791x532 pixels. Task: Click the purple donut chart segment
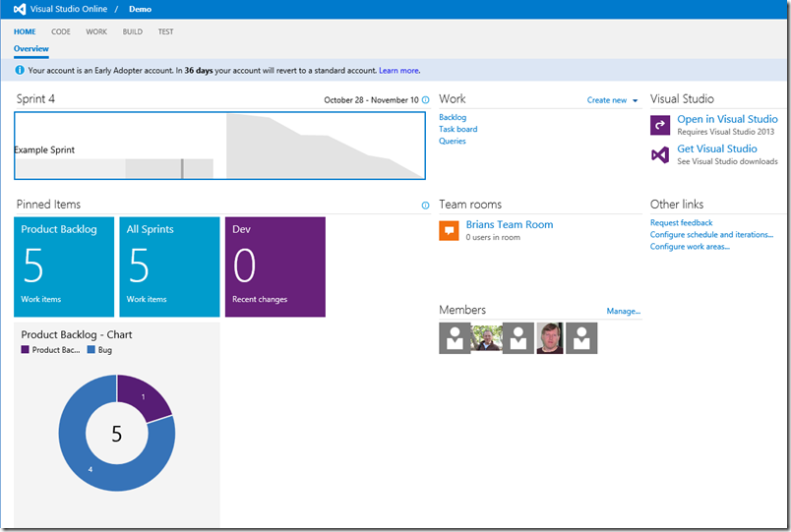(143, 397)
